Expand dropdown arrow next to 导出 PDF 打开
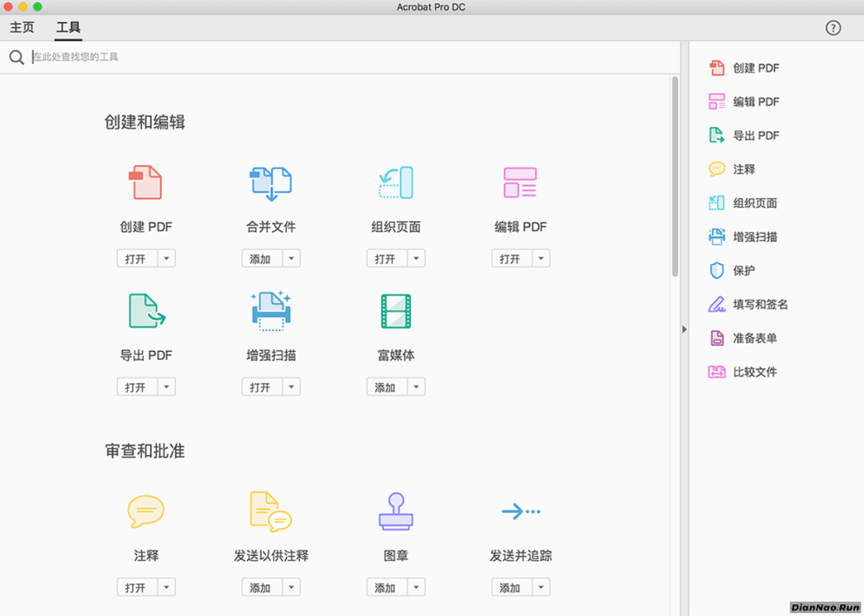864x616 pixels. pos(167,387)
